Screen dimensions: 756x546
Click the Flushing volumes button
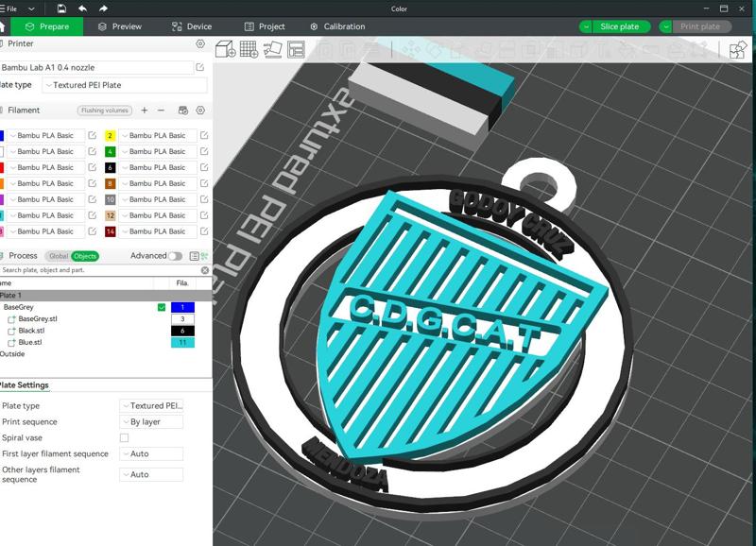105,111
